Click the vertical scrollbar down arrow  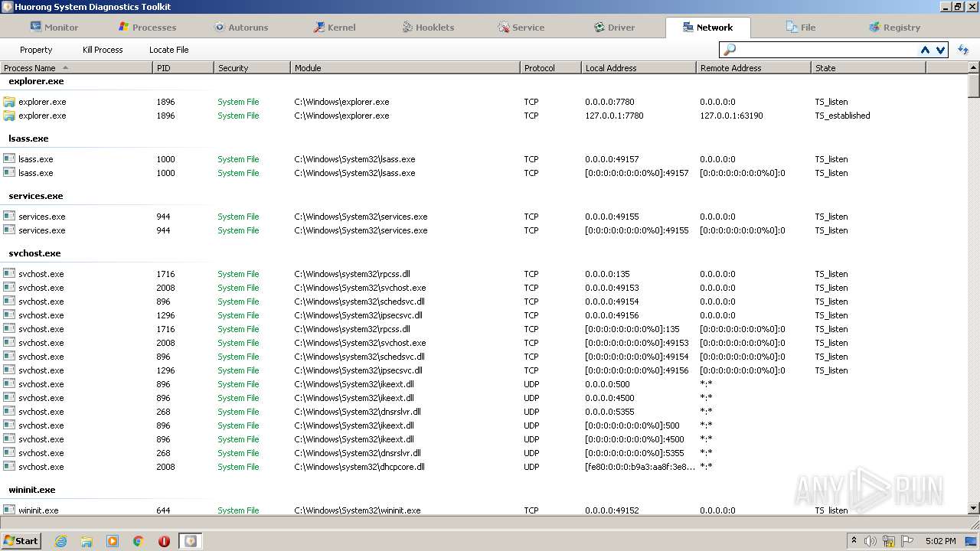[973, 508]
